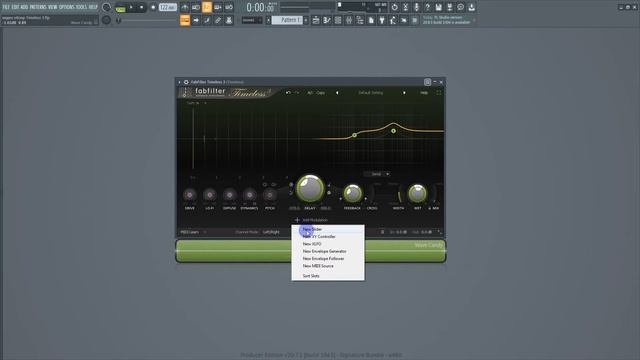This screenshot has height=360, width=640.
Task: Open the HELP menu
Action: [93, 7]
